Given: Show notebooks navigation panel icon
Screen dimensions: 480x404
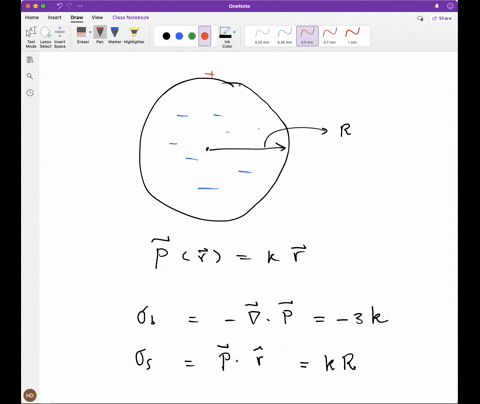Looking at the screenshot, I should click(30, 60).
